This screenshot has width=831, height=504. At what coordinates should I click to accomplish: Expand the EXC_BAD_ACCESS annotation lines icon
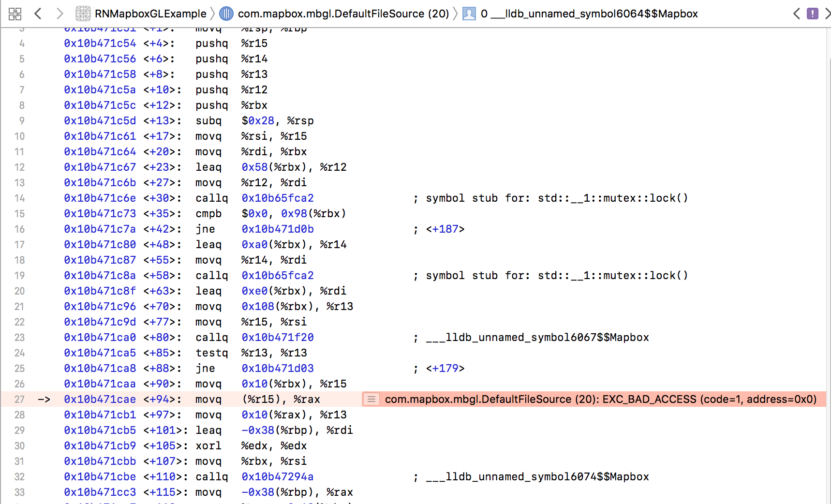pyautogui.click(x=371, y=399)
